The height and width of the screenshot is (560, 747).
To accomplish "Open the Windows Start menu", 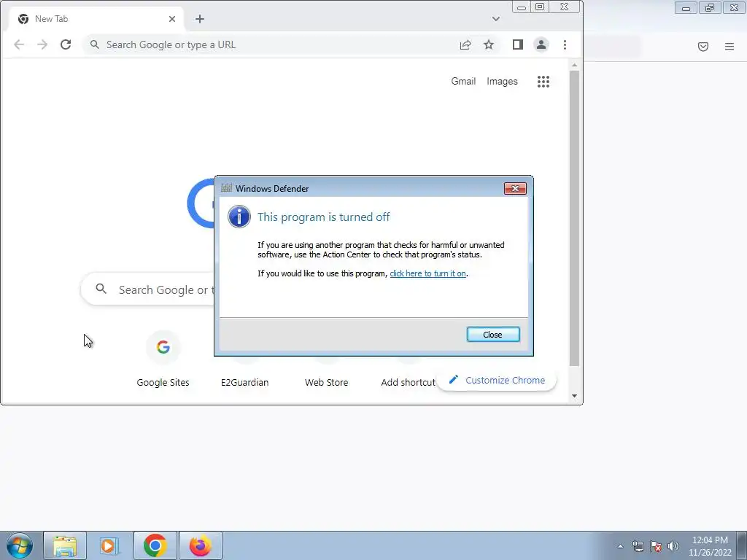I will [20, 545].
